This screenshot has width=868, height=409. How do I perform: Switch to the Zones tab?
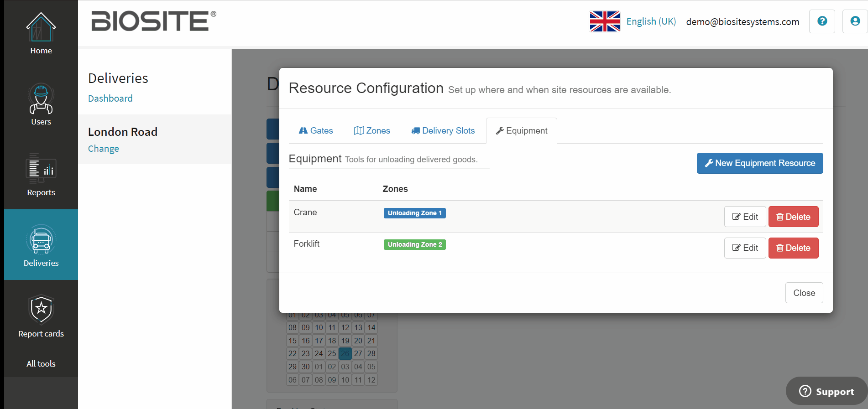tap(372, 131)
